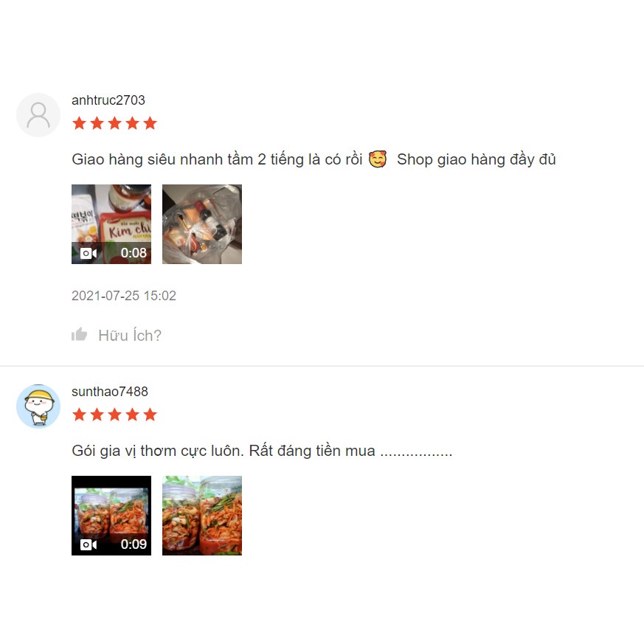
Task: Click the 0:08 duration label
Action: 134,253
